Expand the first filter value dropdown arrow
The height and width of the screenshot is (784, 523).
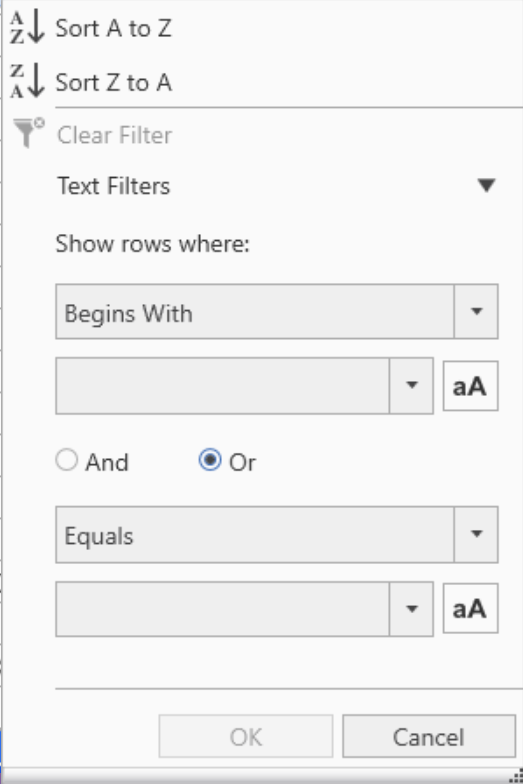(x=412, y=386)
